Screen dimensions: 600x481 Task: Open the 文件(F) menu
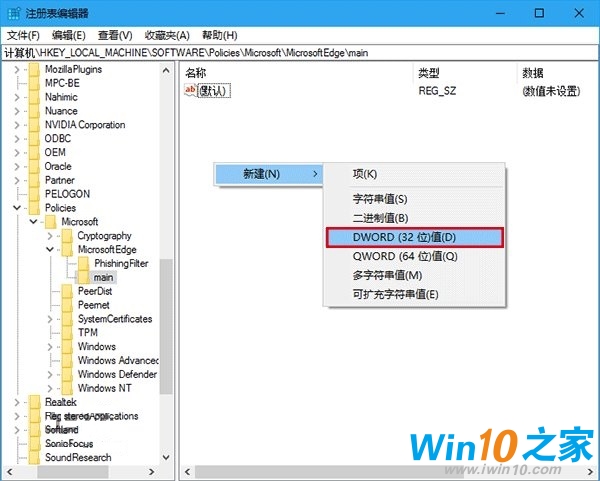click(22, 33)
